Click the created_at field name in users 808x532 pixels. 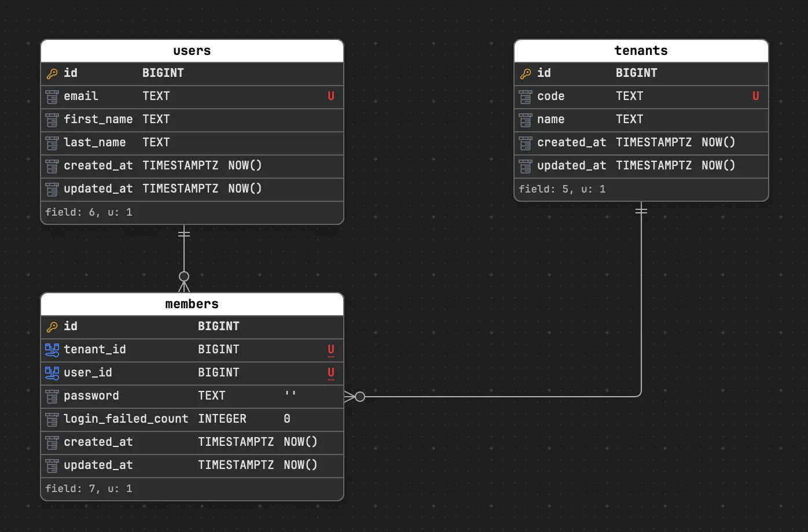coord(98,165)
